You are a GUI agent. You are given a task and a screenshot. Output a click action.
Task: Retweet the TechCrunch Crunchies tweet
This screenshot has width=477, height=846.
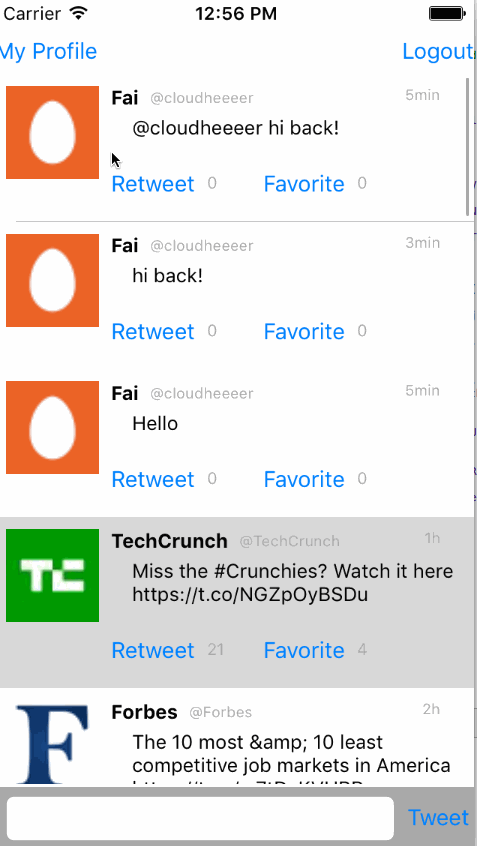153,650
